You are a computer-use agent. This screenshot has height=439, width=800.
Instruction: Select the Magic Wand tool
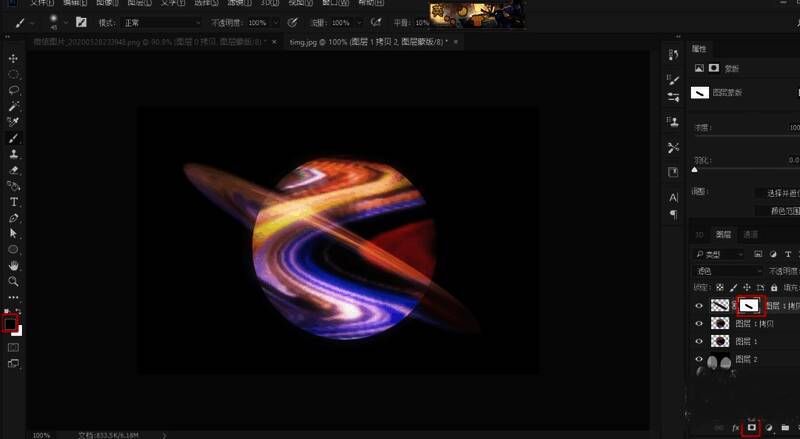[x=13, y=106]
